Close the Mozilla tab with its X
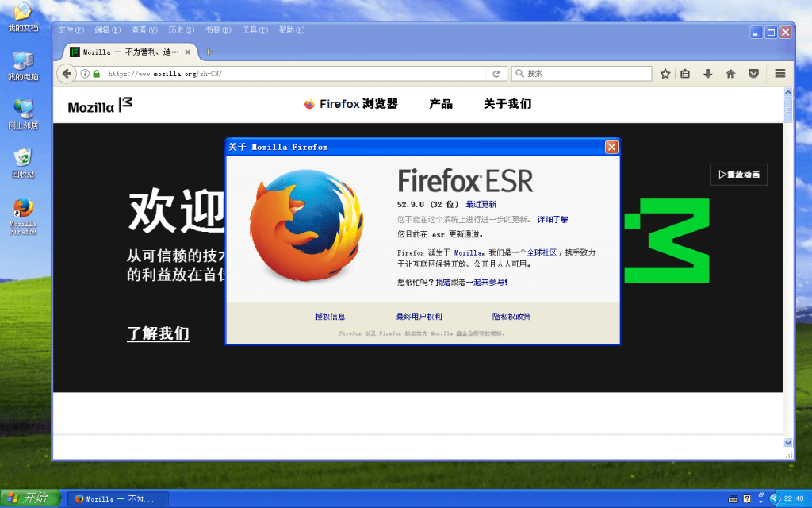812x508 pixels. click(187, 52)
